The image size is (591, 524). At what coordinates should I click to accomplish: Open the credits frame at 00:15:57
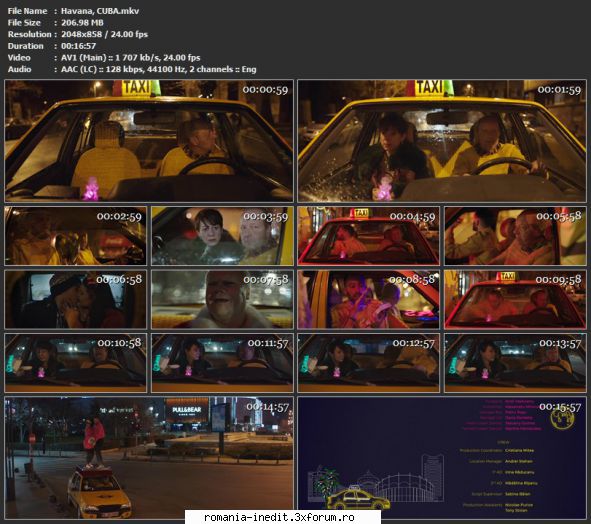click(442, 458)
